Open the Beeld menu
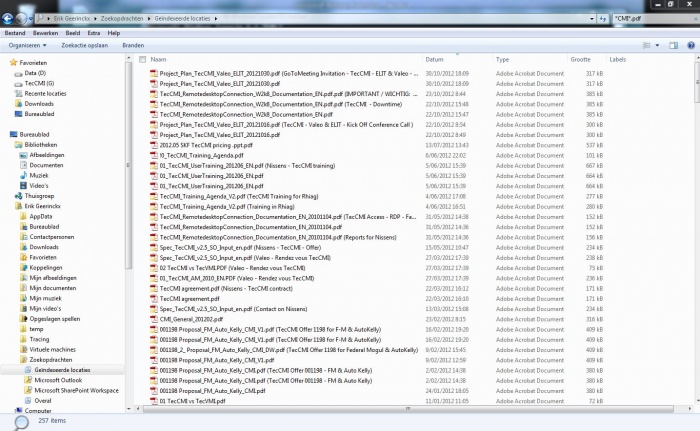This screenshot has width=700, height=431. 73,33
